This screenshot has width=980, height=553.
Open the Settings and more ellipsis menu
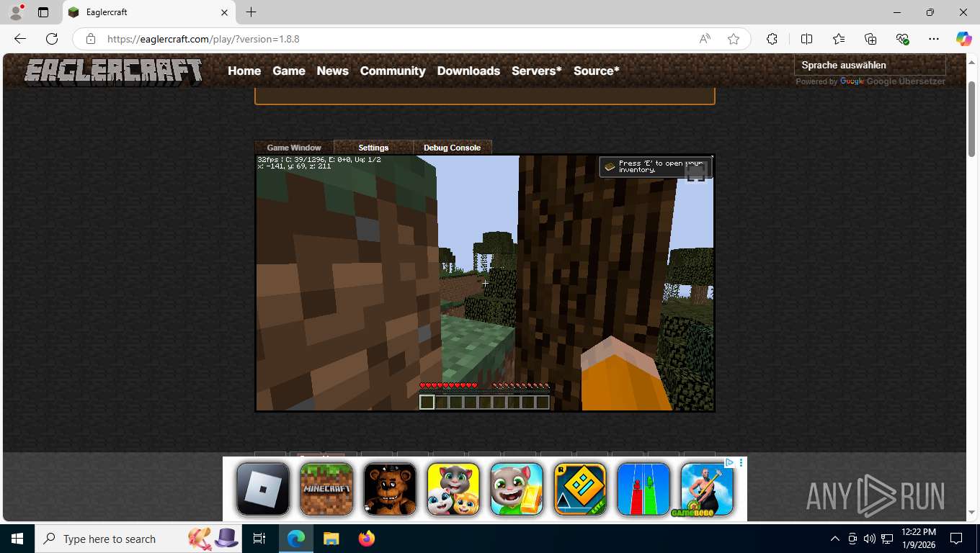pos(934,39)
